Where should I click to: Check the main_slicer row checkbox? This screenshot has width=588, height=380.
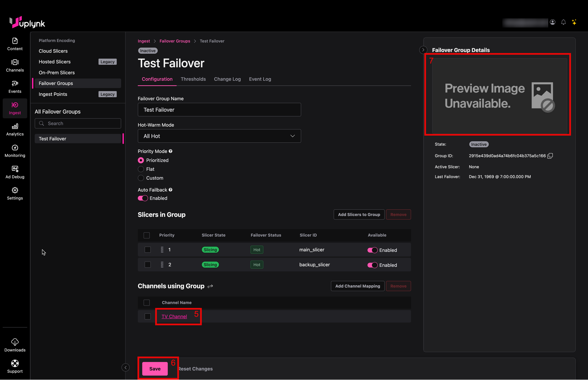[x=148, y=250]
